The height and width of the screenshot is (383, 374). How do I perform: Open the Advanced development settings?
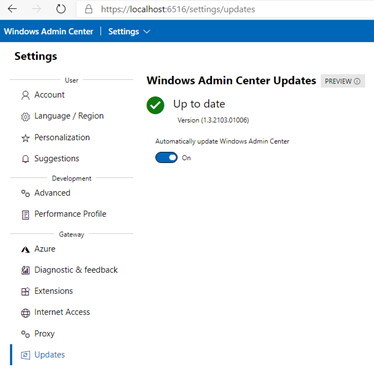52,193
